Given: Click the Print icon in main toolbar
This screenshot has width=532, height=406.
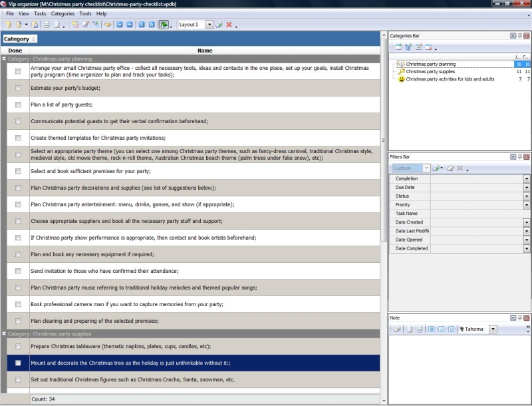Looking at the screenshot, I should (x=47, y=25).
